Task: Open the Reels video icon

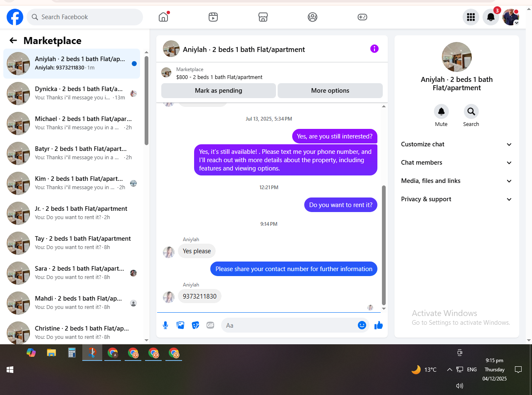Action: point(213,17)
